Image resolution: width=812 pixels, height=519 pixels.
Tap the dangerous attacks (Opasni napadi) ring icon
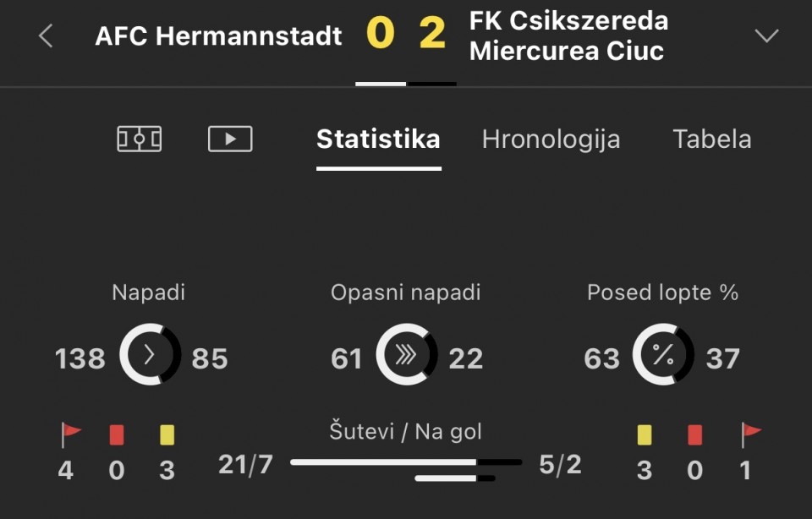(406, 355)
